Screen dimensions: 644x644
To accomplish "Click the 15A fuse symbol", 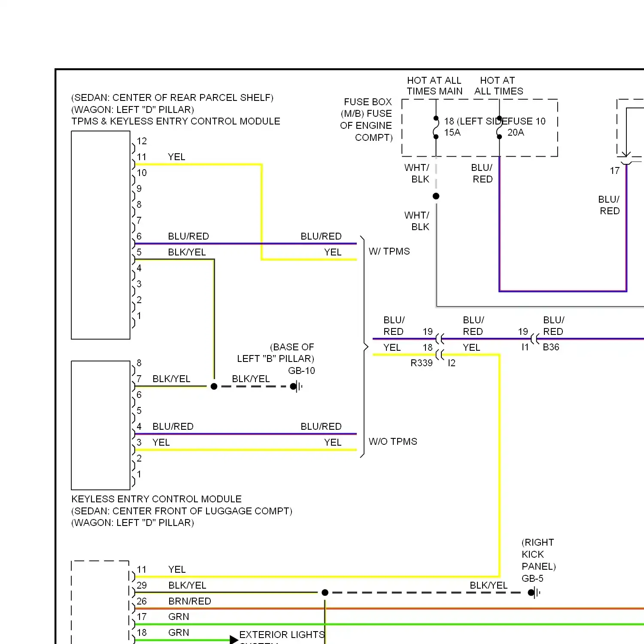I will 436,128.
